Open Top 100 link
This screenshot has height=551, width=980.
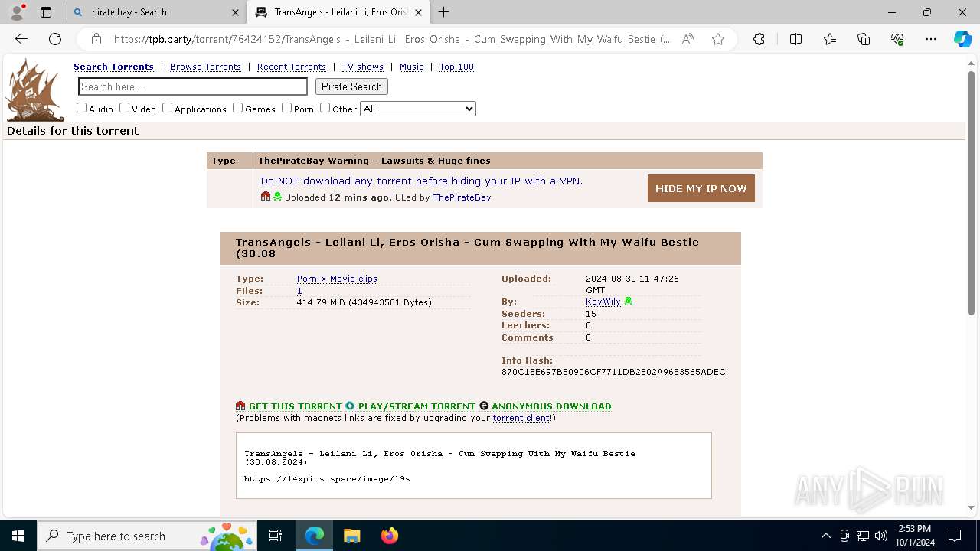[456, 67]
